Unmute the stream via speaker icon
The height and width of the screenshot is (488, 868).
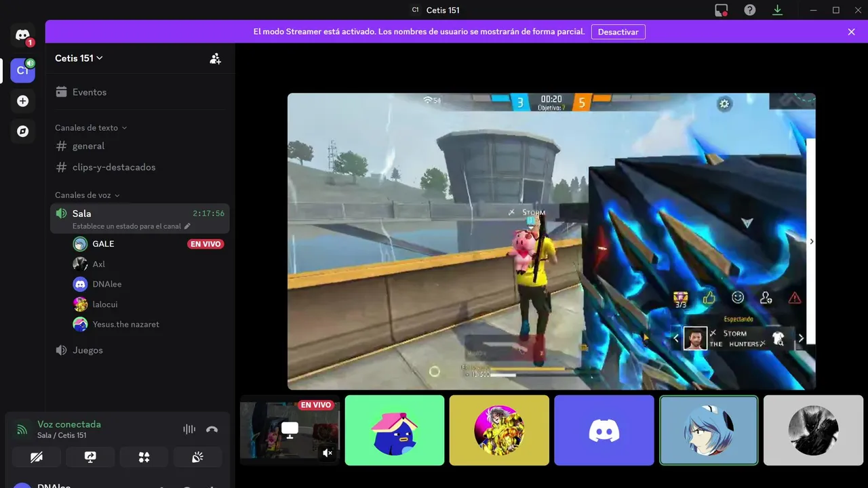(328, 453)
